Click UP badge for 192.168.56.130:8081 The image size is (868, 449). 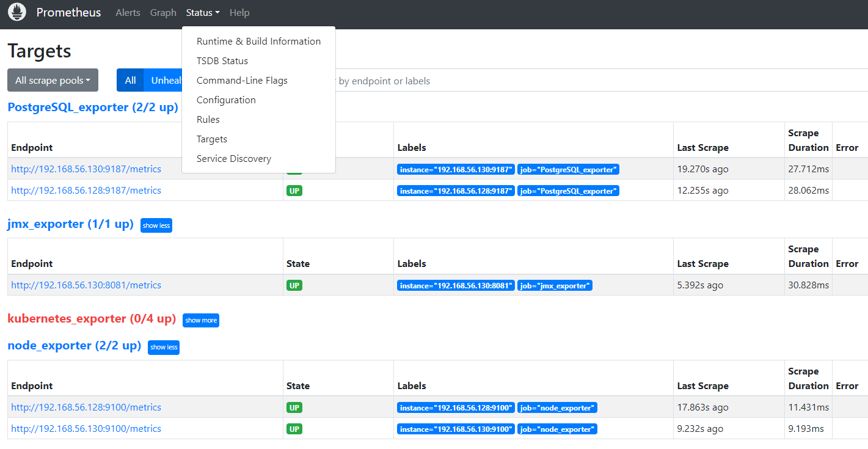pyautogui.click(x=294, y=285)
